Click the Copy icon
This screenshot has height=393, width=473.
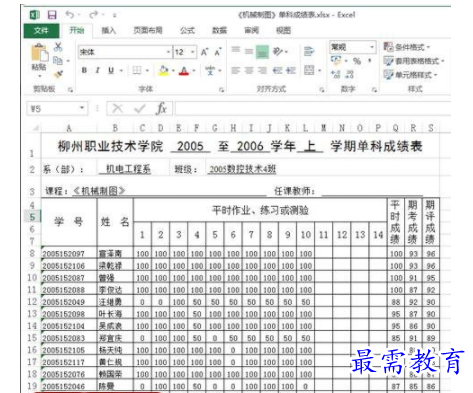coord(58,60)
